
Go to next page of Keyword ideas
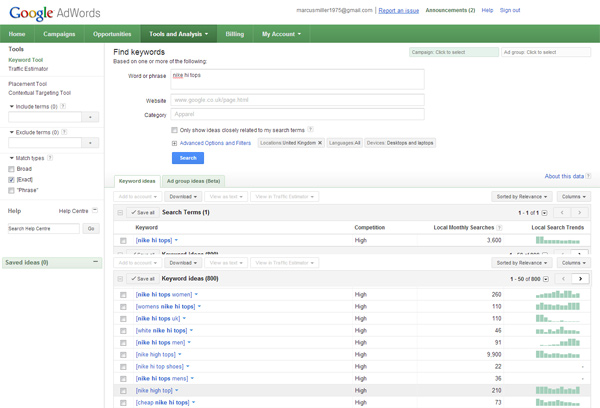[x=580, y=279]
